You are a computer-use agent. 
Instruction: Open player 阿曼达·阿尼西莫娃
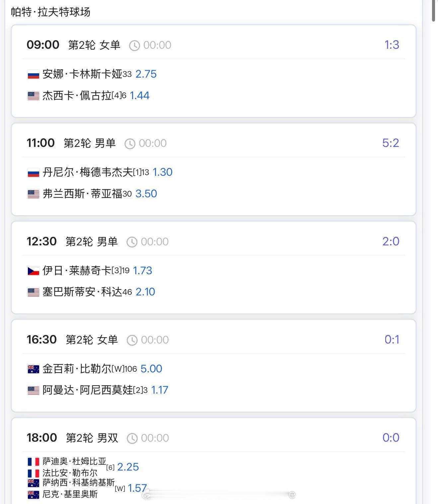coord(88,390)
